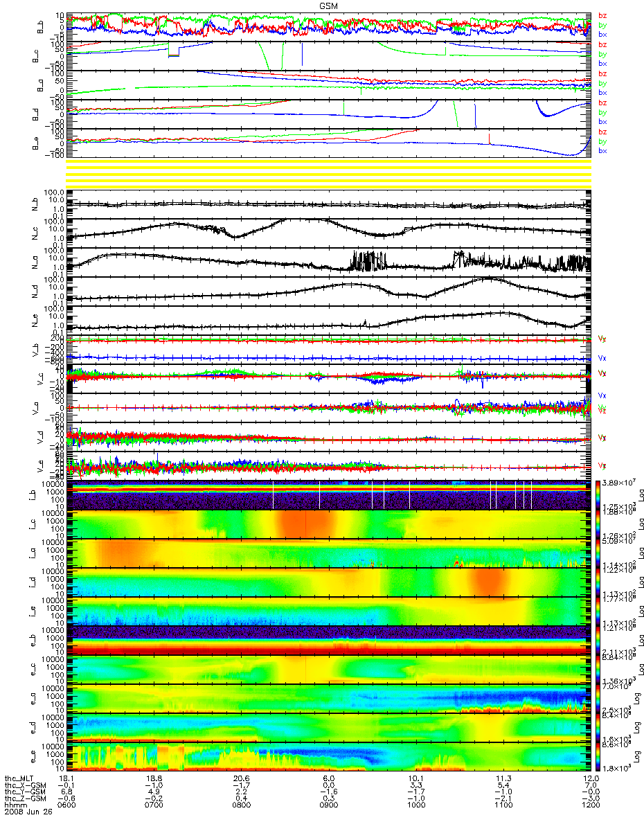Select the B_d axis label
Viewport: 644px width, 831px height.
pyautogui.click(x=35, y=114)
